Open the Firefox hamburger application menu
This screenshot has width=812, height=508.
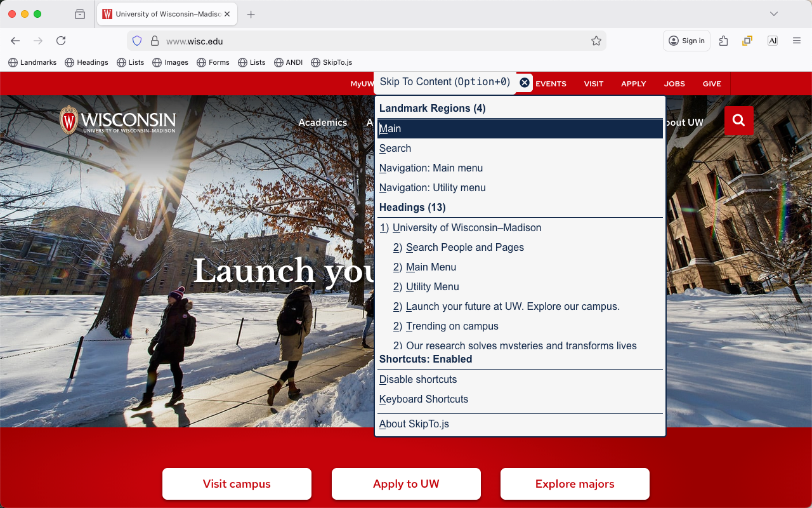click(x=797, y=41)
